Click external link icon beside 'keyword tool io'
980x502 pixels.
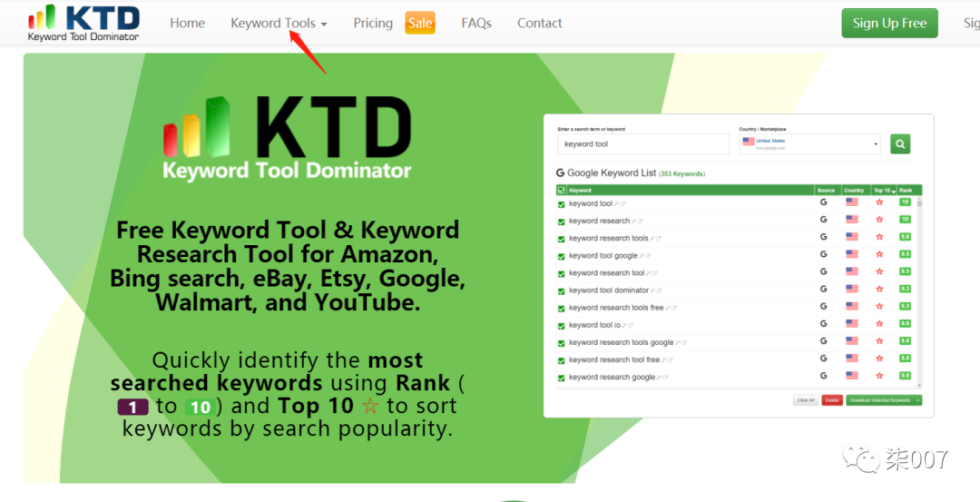pyautogui.click(x=631, y=326)
